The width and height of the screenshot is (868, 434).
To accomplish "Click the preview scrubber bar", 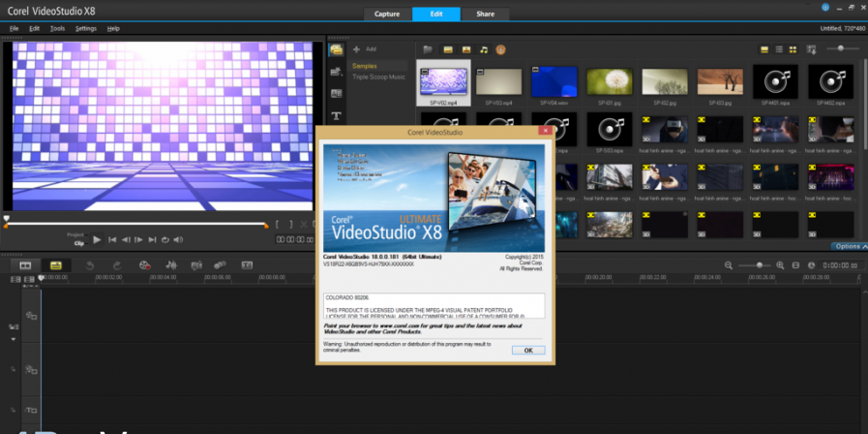I will pyautogui.click(x=136, y=224).
